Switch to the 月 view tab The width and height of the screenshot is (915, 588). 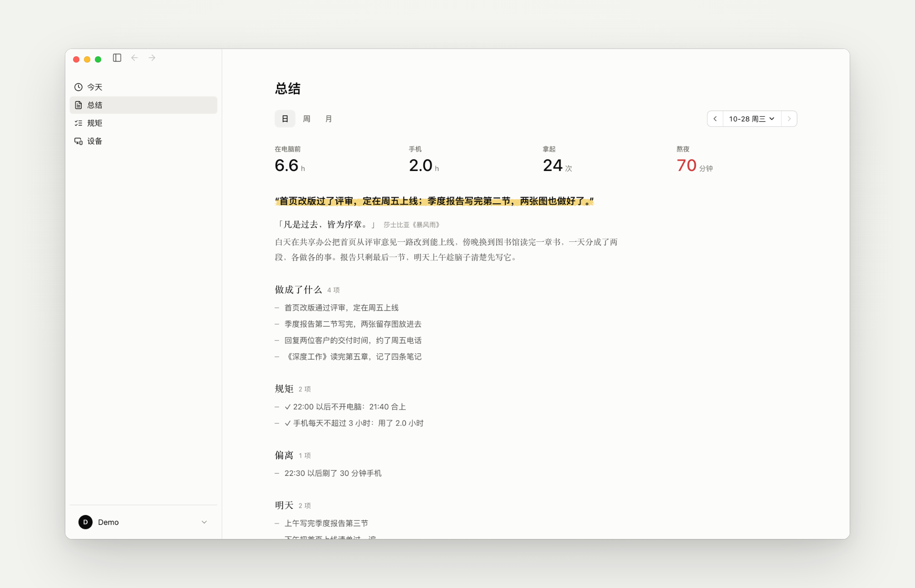pos(329,119)
